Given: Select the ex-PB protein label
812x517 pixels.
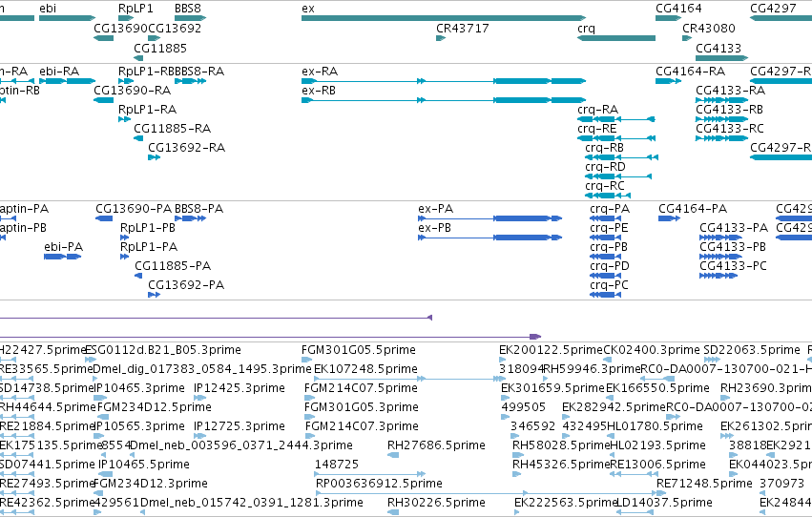Looking at the screenshot, I should click(434, 228).
